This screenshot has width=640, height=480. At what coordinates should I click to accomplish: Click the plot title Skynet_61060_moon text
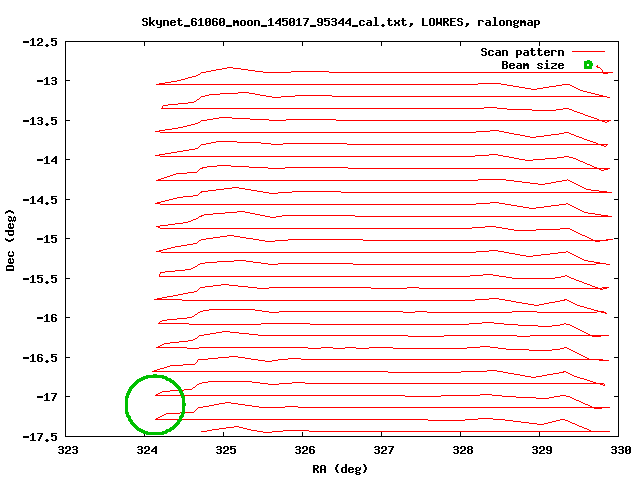click(x=341, y=22)
